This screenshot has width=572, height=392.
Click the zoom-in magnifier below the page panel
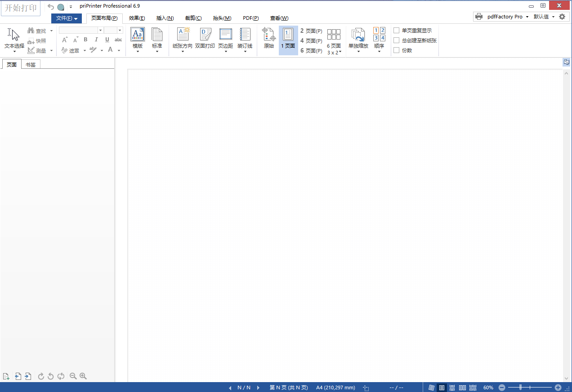(83, 376)
